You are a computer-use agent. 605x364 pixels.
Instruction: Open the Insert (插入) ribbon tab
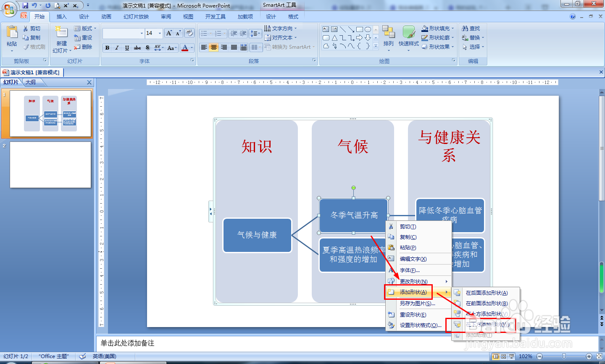click(61, 17)
